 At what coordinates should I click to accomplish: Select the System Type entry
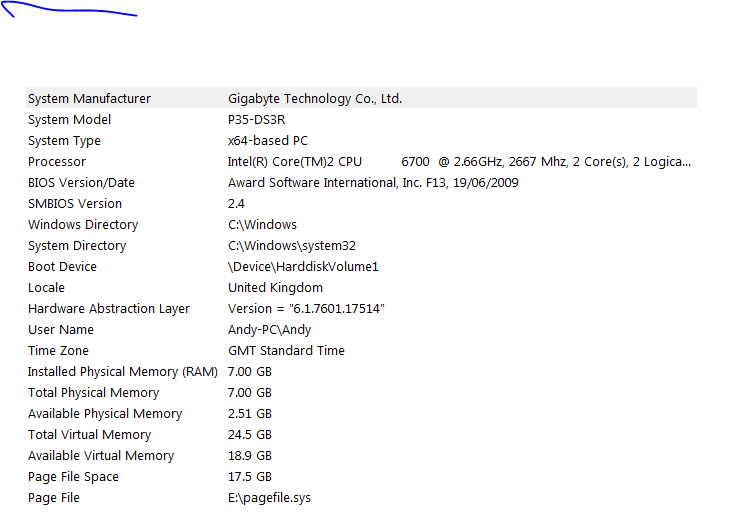(x=64, y=141)
